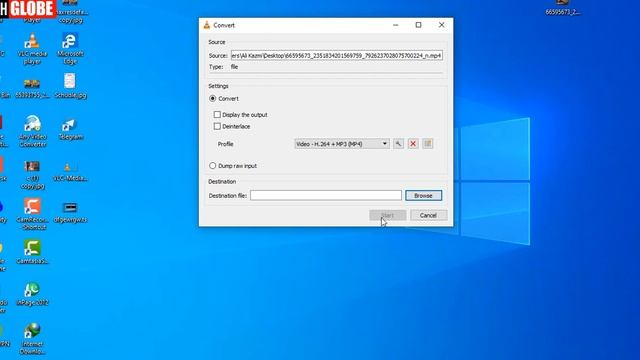Minimize the Convert dialog
The width and height of the screenshot is (640, 360).
click(396, 25)
